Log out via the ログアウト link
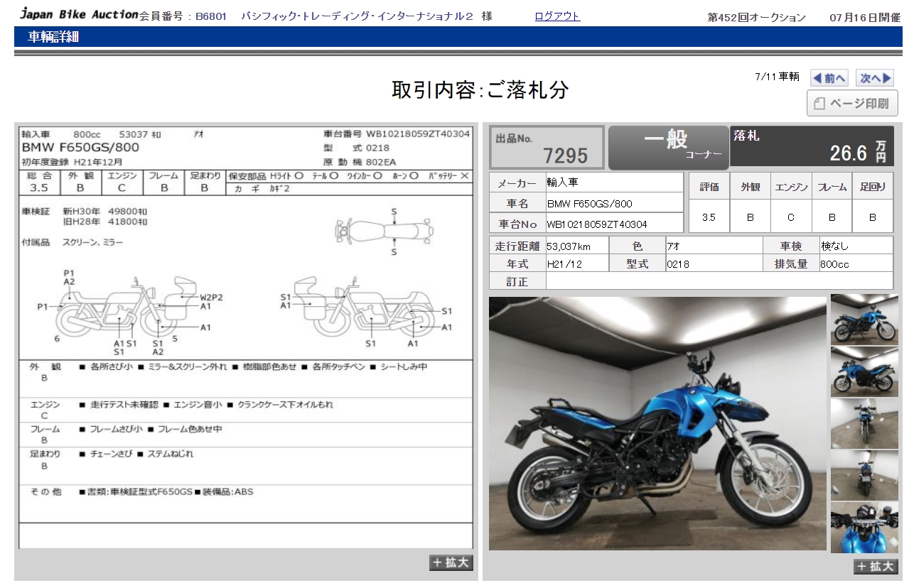Image resolution: width=909 pixels, height=588 pixels. click(557, 16)
